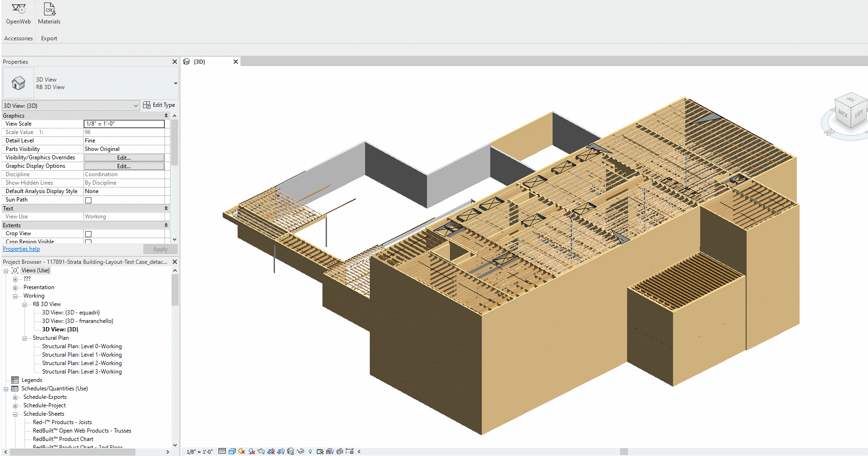Open the type selector dropdown arrow

[175, 83]
